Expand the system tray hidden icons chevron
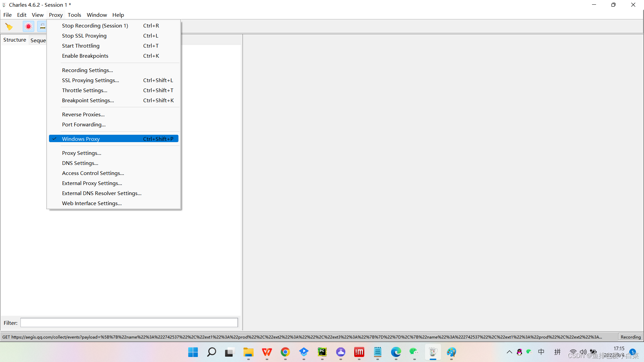This screenshot has height=362, width=644. [x=509, y=352]
